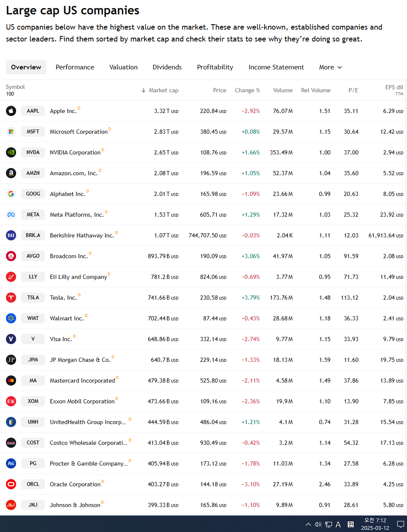Click the Johnson & Johnson logo icon
Screen dimensions: 407x532
[11, 505]
